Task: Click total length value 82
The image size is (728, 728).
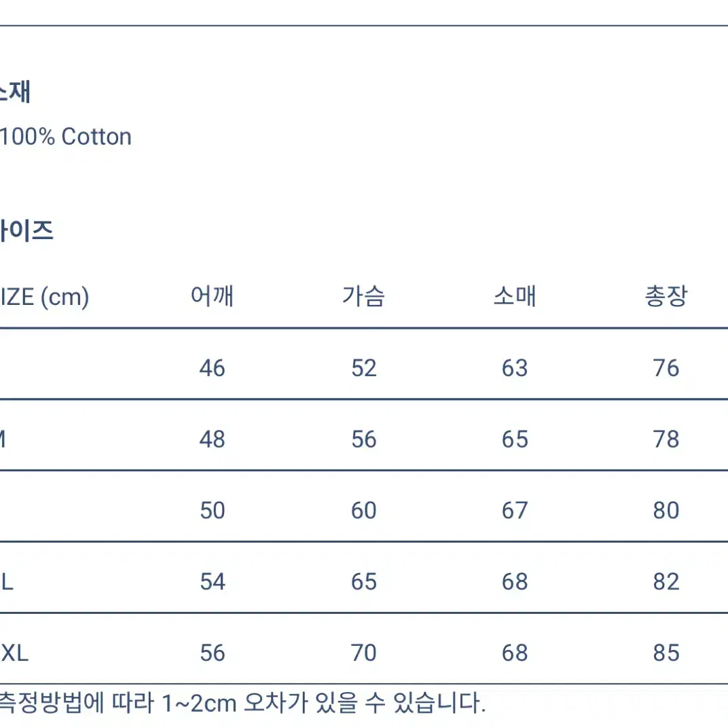Action: (x=666, y=582)
